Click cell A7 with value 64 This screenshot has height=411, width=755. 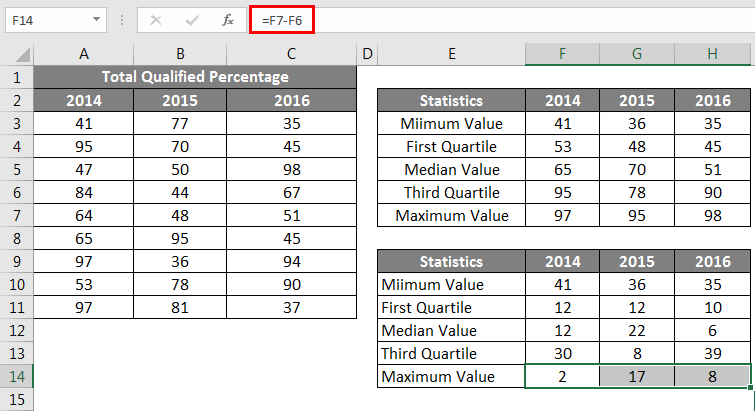click(83, 216)
